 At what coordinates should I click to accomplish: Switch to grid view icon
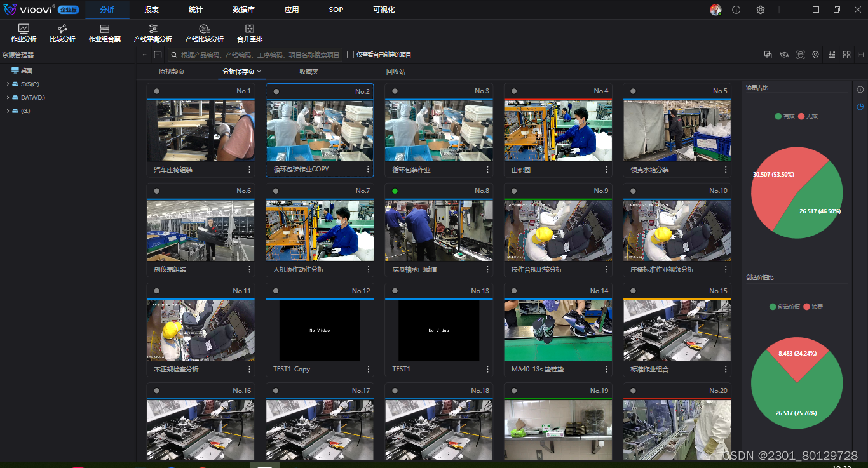coord(846,55)
